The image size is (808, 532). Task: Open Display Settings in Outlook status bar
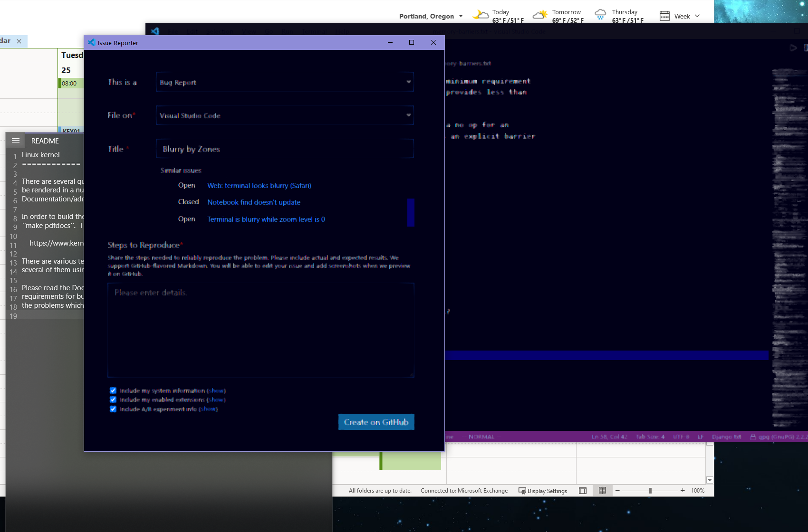pos(543,491)
